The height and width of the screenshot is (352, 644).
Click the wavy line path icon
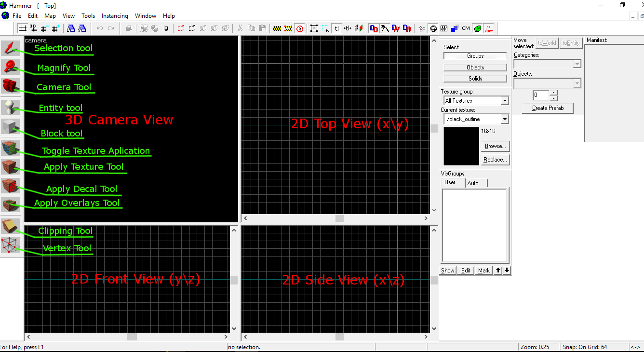tap(421, 28)
